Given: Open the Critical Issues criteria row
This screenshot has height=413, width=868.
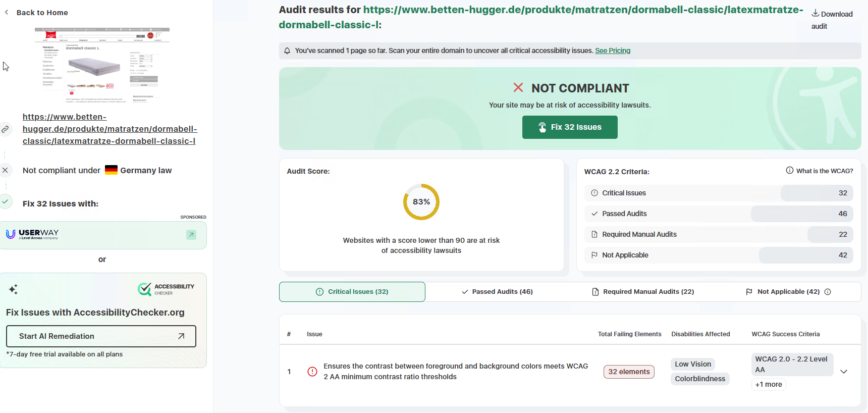Looking at the screenshot, I should [719, 193].
